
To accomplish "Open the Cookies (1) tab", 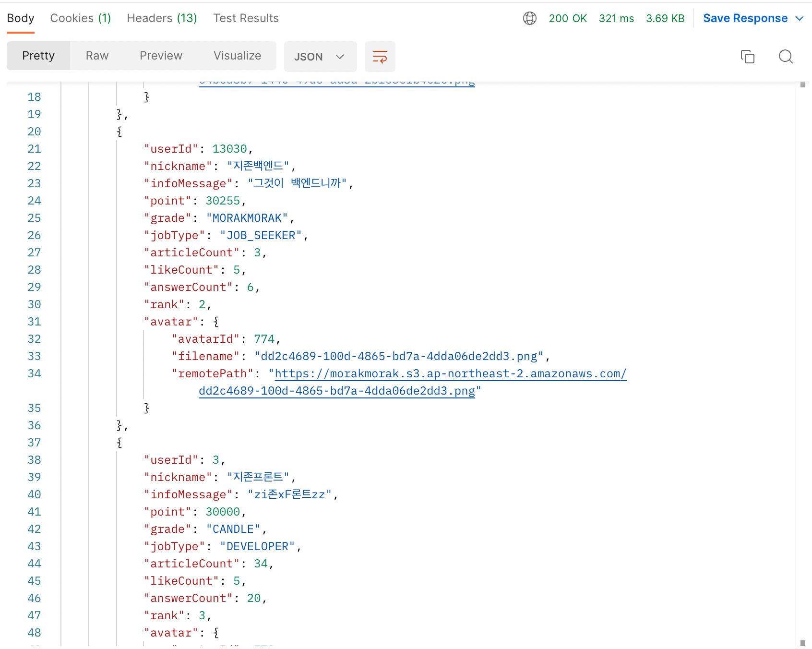I will click(x=81, y=18).
